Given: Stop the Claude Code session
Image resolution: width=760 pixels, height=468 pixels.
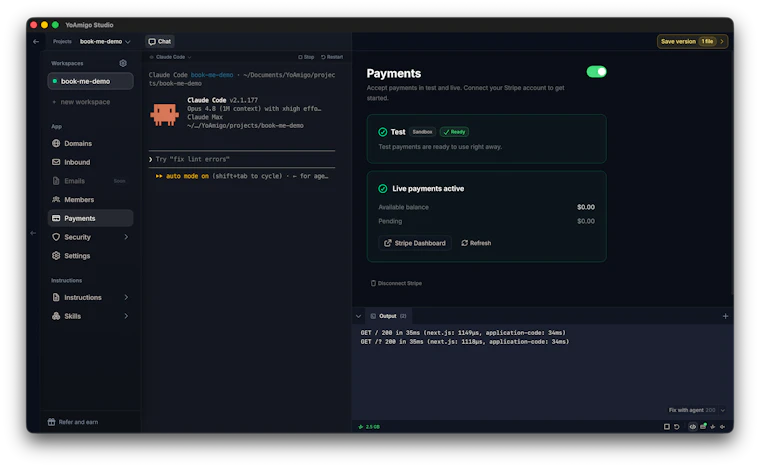Looking at the screenshot, I should pos(306,57).
